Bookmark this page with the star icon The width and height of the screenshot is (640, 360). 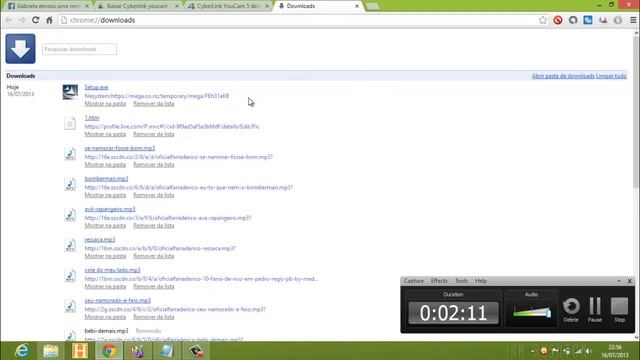pyautogui.click(x=542, y=20)
